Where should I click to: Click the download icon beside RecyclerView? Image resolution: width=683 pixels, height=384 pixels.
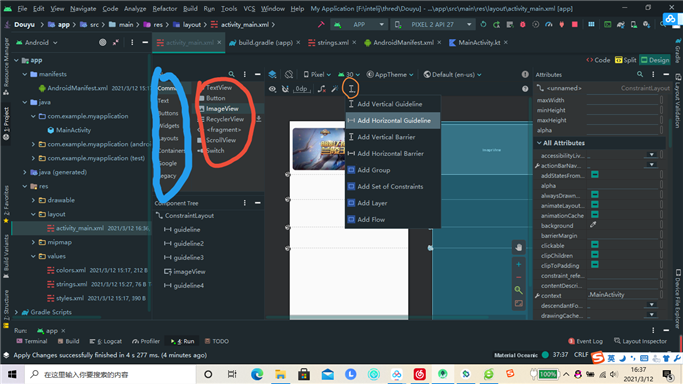pyautogui.click(x=259, y=119)
